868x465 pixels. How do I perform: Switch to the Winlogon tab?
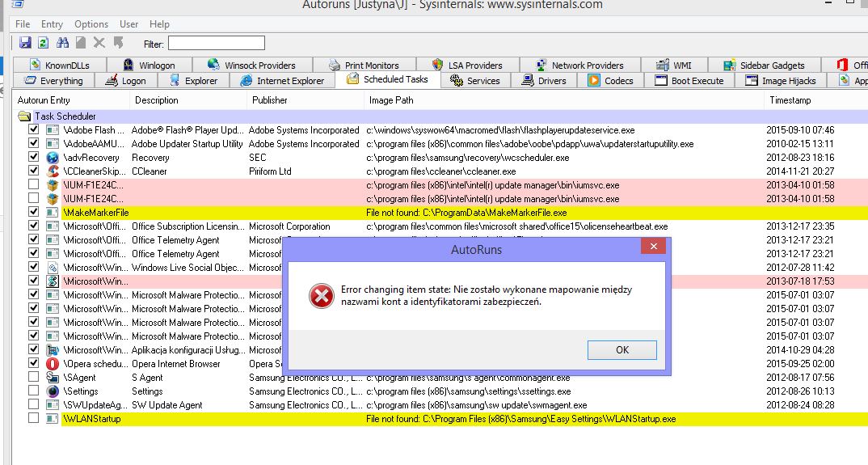(150, 65)
